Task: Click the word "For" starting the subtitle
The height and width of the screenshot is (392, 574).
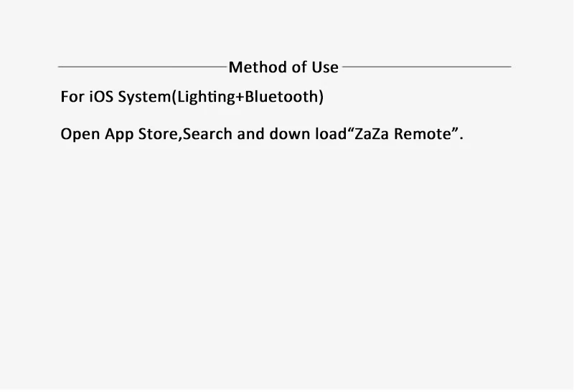Action: click(x=72, y=97)
